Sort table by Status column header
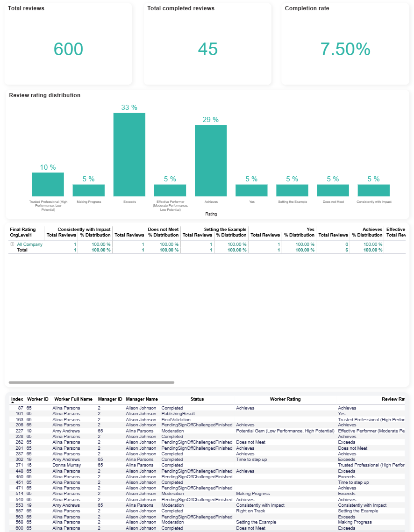Image resolution: width=414 pixels, height=532 pixels. click(x=197, y=399)
